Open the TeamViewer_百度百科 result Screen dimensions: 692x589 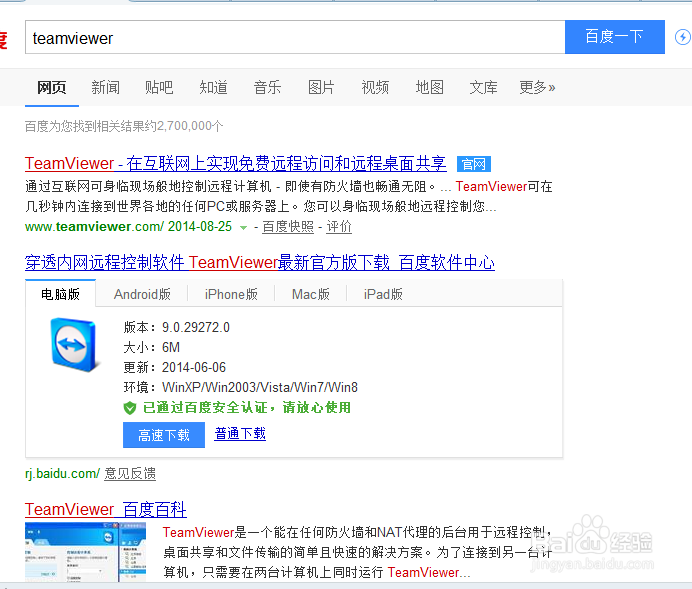(x=106, y=510)
